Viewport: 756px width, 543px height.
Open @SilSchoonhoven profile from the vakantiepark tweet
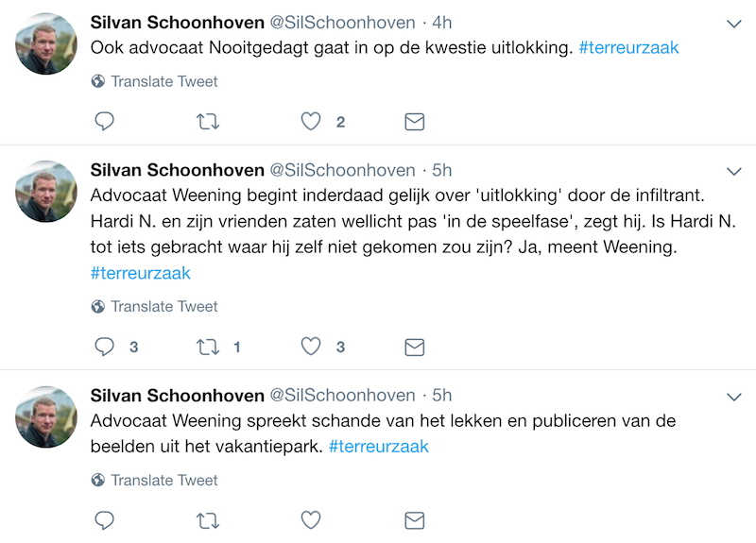click(342, 395)
